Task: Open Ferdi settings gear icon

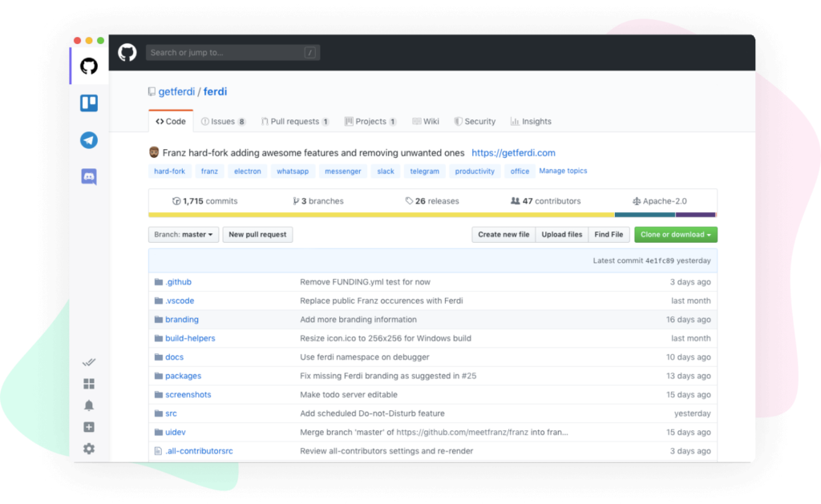Action: (89, 449)
